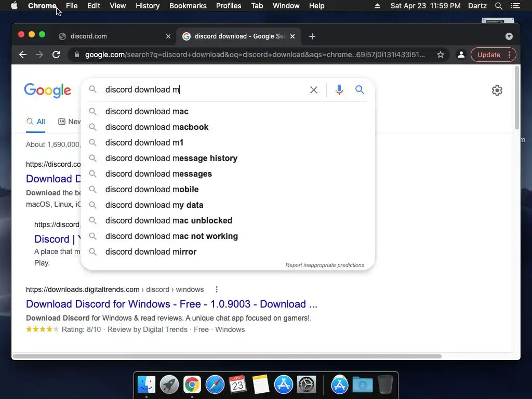The image size is (532, 399).
Task: Open Notification Center list icon
Action: [x=515, y=6]
